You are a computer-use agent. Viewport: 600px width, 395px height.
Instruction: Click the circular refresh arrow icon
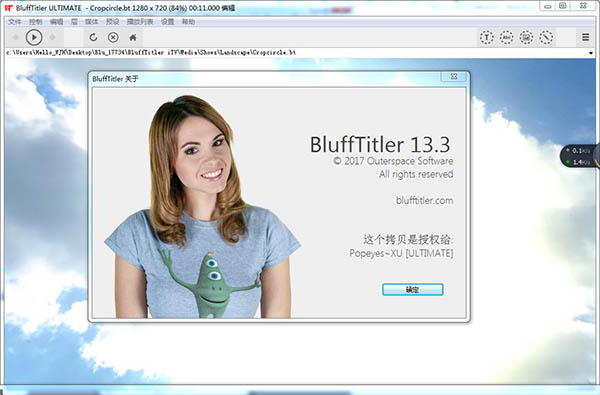coord(93,37)
